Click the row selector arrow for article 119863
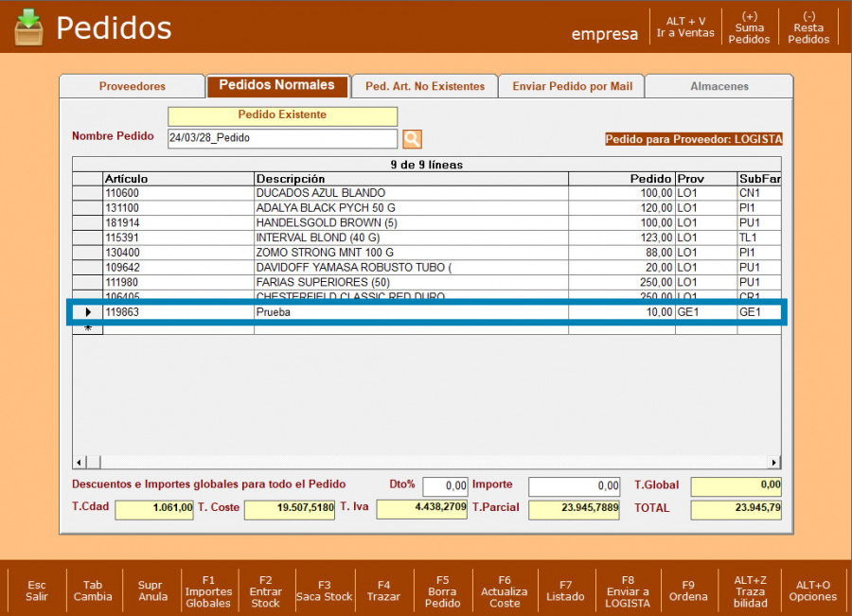The image size is (852, 616). click(89, 312)
